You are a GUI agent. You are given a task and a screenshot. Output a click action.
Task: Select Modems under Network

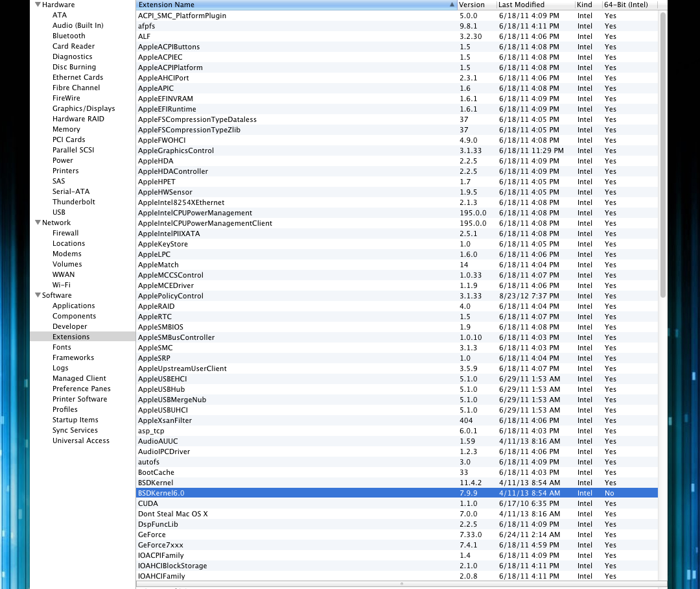[x=67, y=254]
